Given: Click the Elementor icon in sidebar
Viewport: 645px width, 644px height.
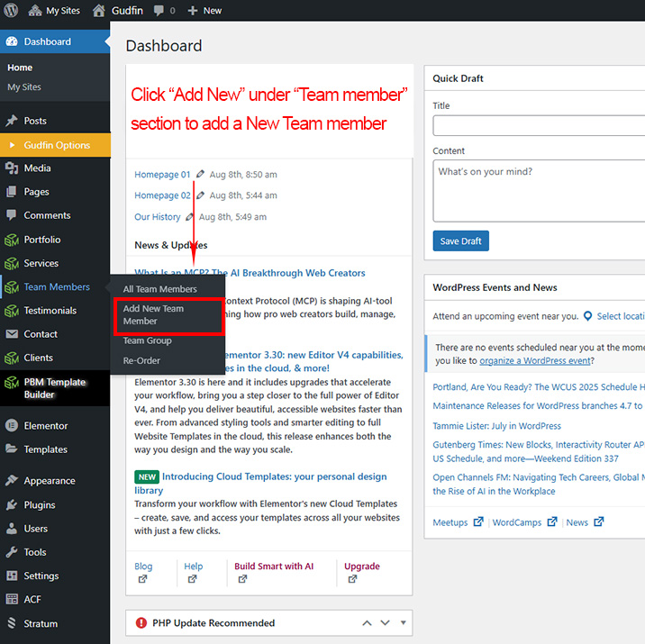Looking at the screenshot, I should 12,425.
